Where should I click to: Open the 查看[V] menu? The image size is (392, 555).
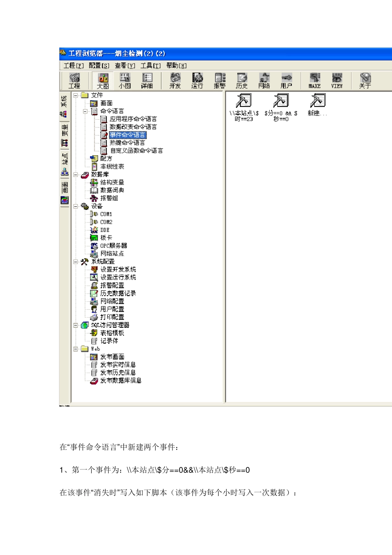tap(125, 65)
